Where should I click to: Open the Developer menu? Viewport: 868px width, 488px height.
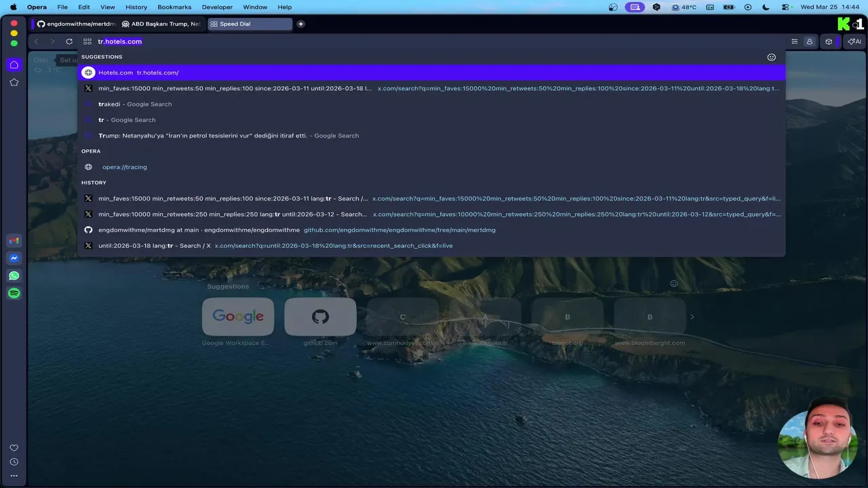pyautogui.click(x=217, y=7)
